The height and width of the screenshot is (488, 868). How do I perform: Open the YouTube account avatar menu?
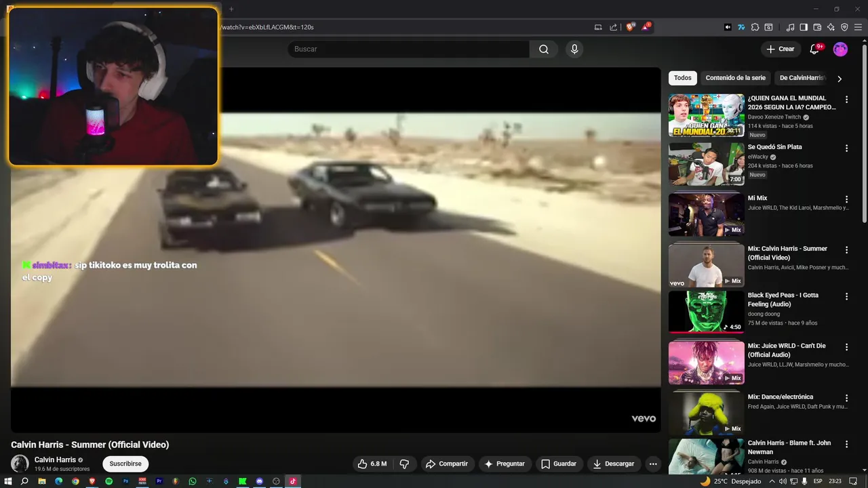(x=840, y=49)
